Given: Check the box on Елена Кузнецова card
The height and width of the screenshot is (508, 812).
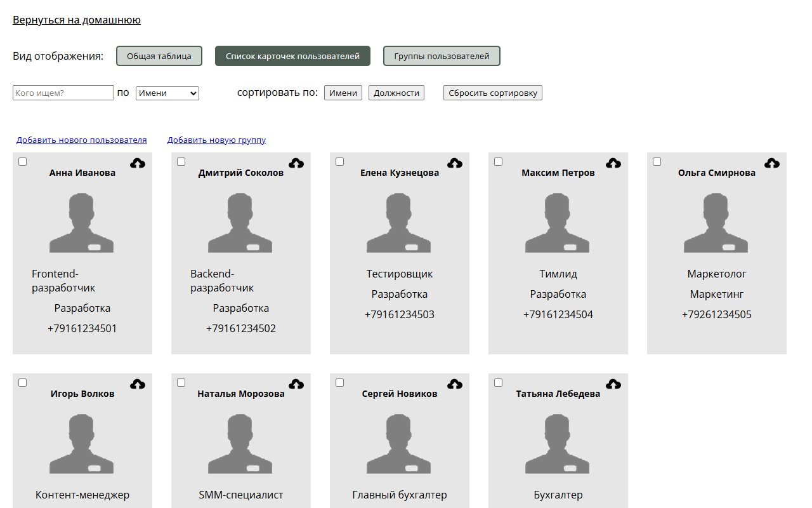Looking at the screenshot, I should pos(340,162).
